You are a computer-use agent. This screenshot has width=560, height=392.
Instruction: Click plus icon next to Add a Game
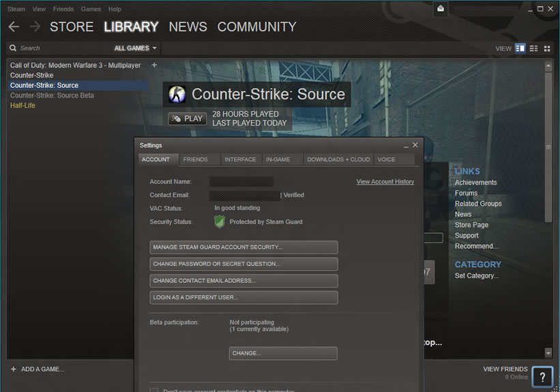point(13,369)
